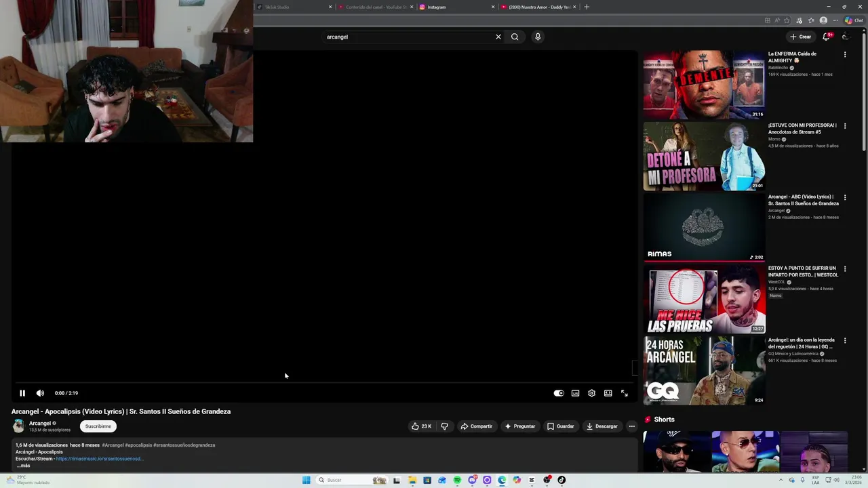Close the Instagram tab
This screenshot has width=868, height=488.
click(x=493, y=7)
